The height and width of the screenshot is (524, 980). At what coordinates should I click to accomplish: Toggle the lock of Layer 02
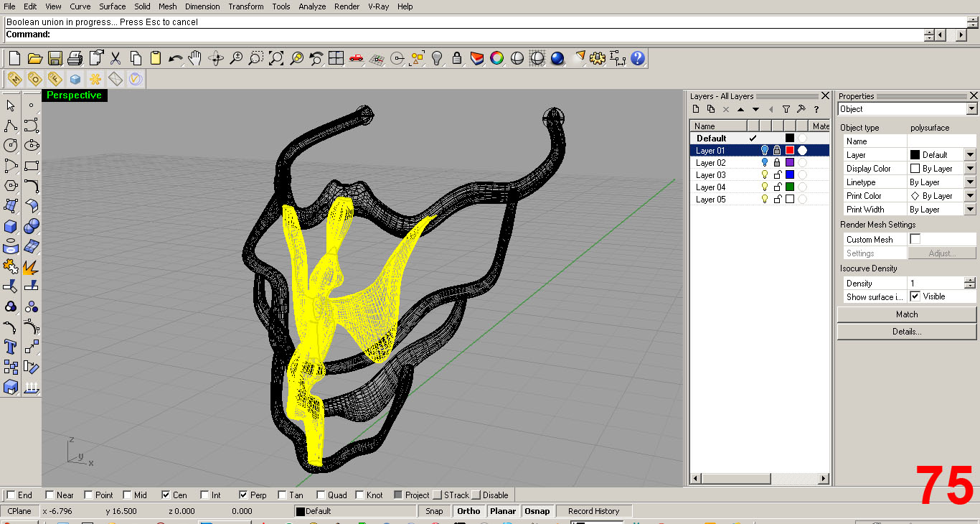click(777, 162)
